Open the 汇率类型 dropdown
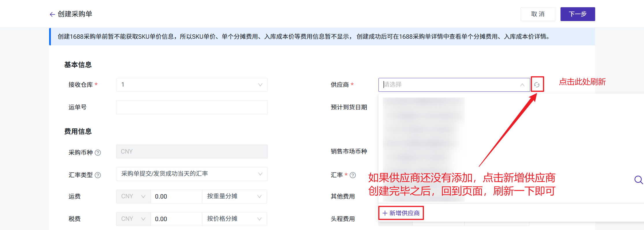Screen dimensions: 644x230 pos(192,174)
